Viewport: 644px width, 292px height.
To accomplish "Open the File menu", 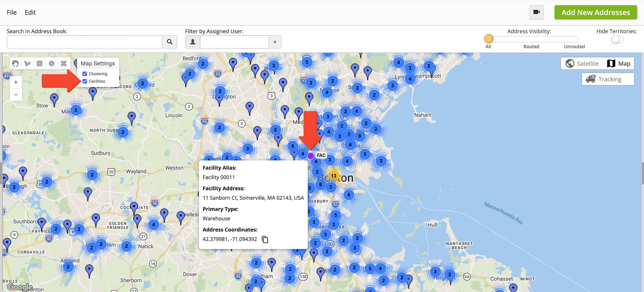I will [x=11, y=12].
